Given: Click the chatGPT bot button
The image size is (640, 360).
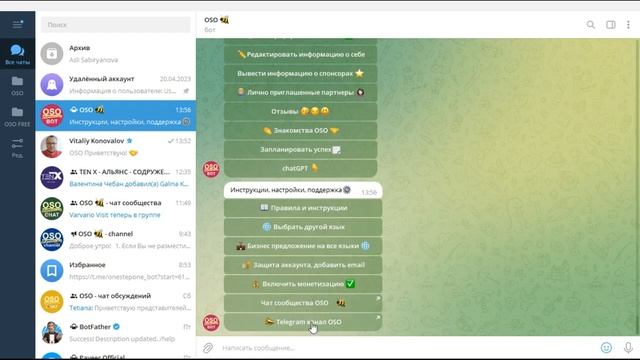Looking at the screenshot, I should point(300,168).
